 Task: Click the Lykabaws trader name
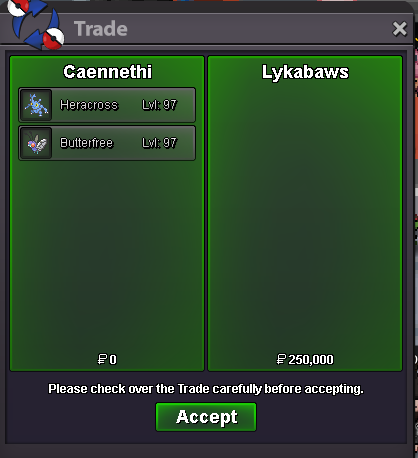(x=305, y=72)
